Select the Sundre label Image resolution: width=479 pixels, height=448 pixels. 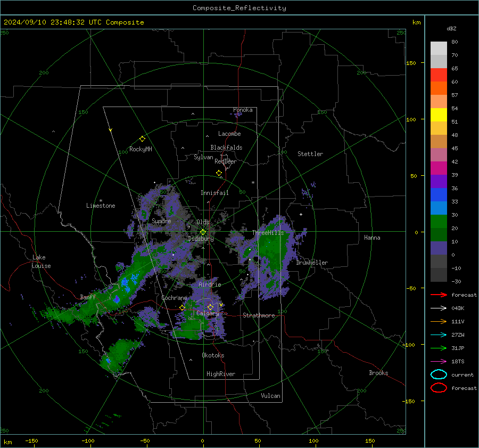tap(161, 221)
